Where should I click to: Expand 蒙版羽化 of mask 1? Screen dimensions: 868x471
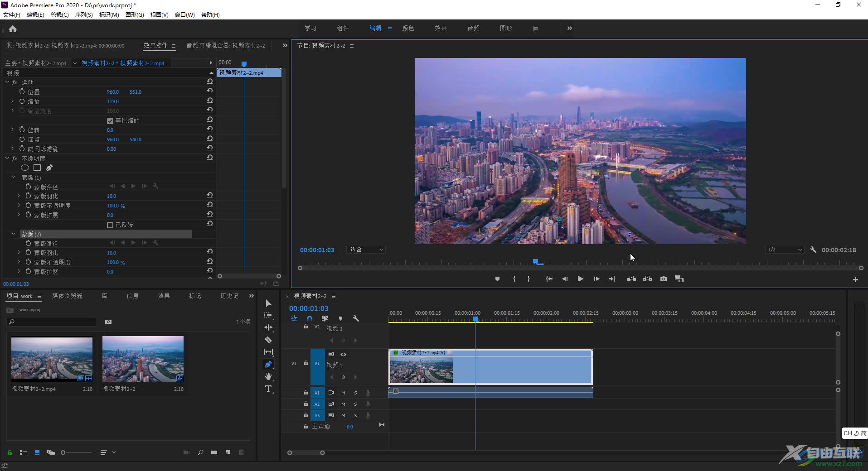click(x=19, y=196)
